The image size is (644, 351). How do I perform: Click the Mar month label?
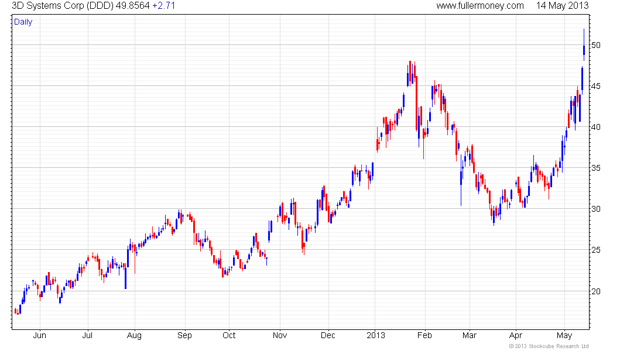[470, 335]
